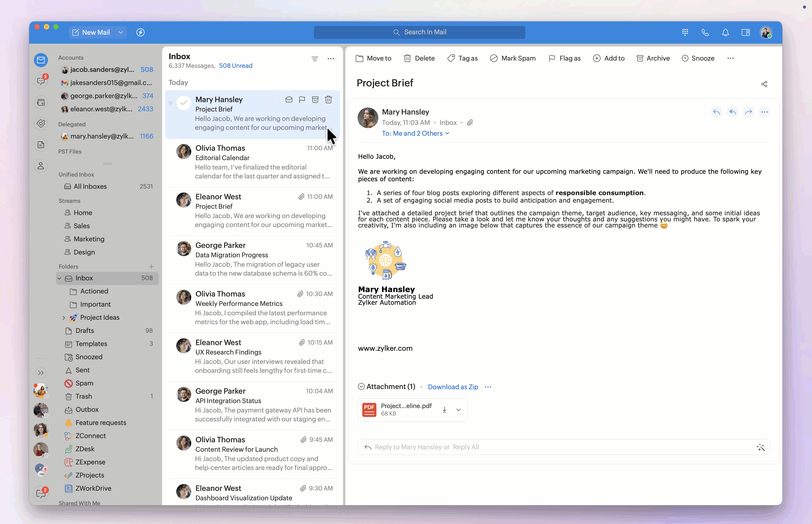812x524 pixels.
Task: Click the Forward arrow icon in message header
Action: (748, 112)
